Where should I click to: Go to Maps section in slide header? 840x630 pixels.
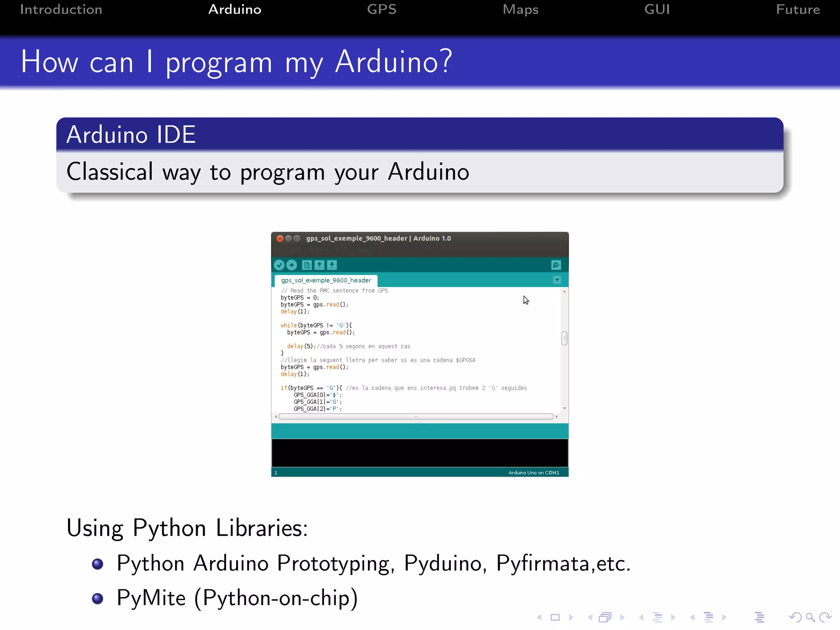tap(520, 10)
